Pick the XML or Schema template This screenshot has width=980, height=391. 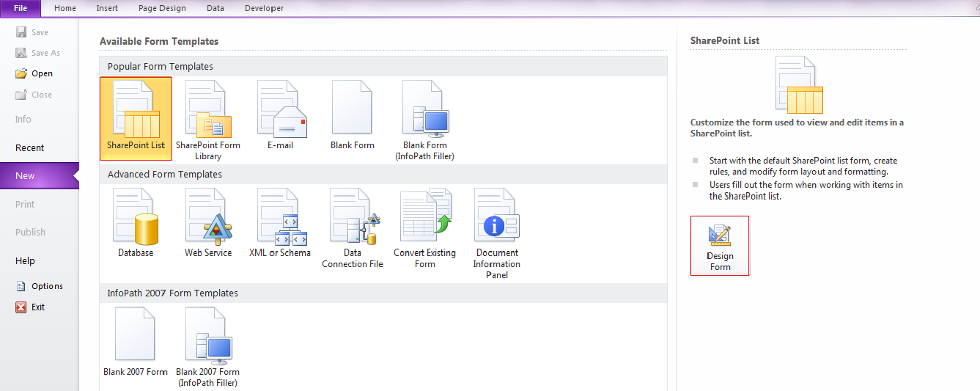tap(280, 222)
